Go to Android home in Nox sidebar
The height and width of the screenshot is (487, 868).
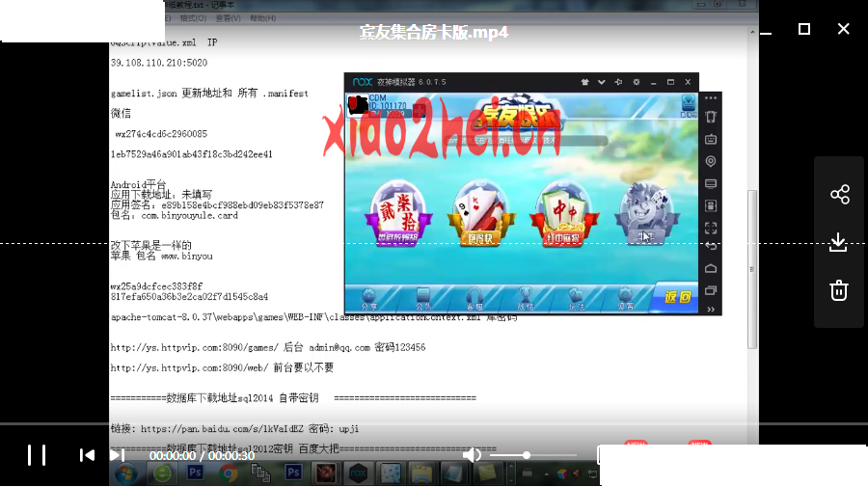711,268
